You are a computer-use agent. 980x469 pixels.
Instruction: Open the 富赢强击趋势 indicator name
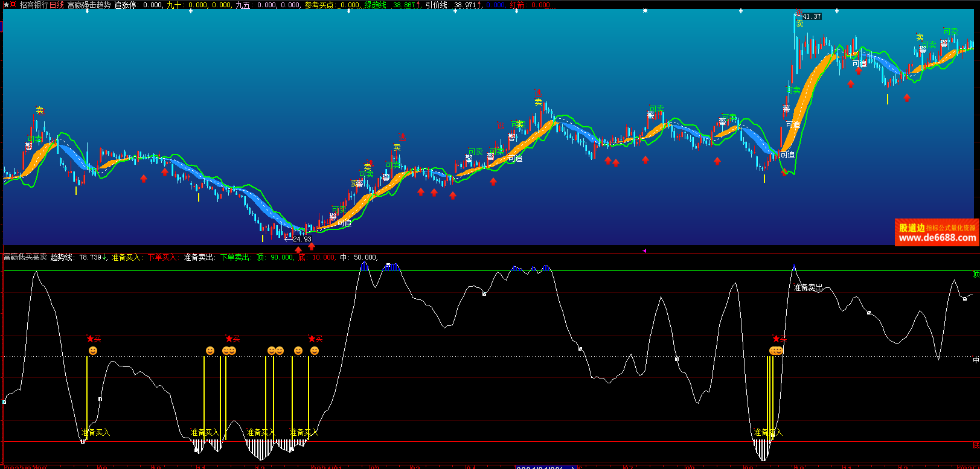pyautogui.click(x=89, y=5)
